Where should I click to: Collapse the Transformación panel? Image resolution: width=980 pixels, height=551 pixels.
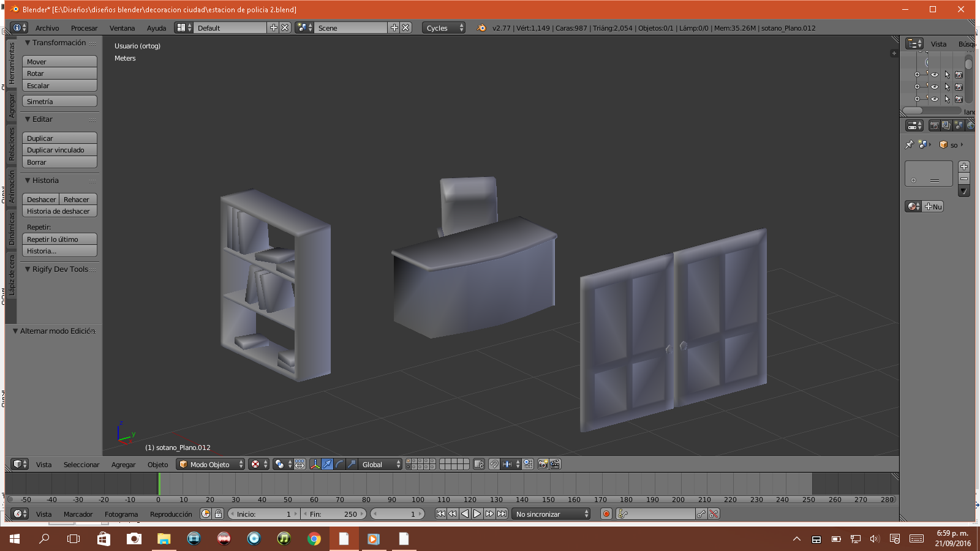(28, 43)
